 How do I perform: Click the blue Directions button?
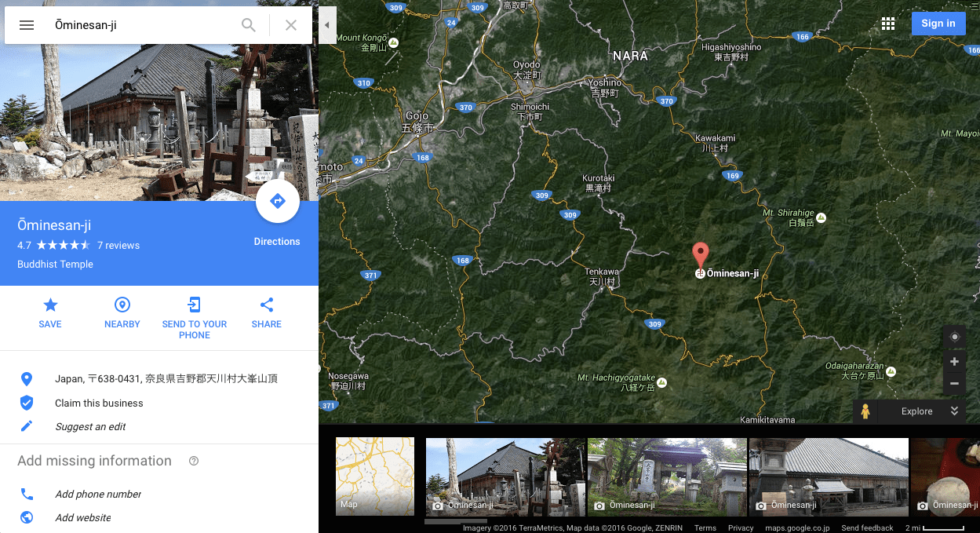277,202
